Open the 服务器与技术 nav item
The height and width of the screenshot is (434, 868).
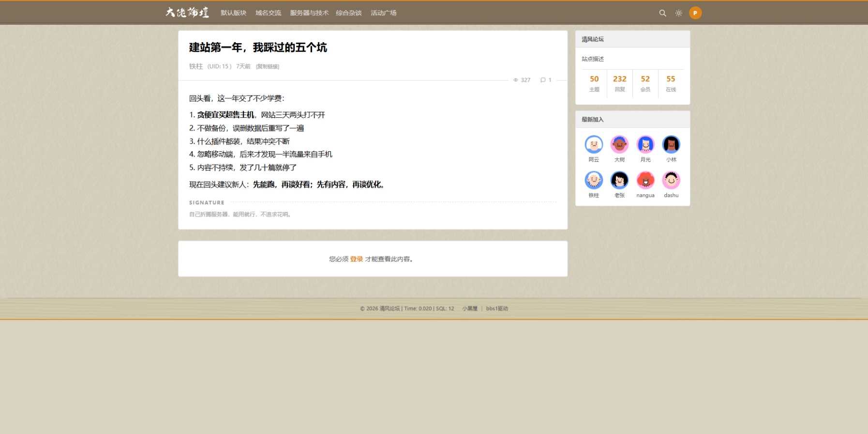tap(309, 13)
